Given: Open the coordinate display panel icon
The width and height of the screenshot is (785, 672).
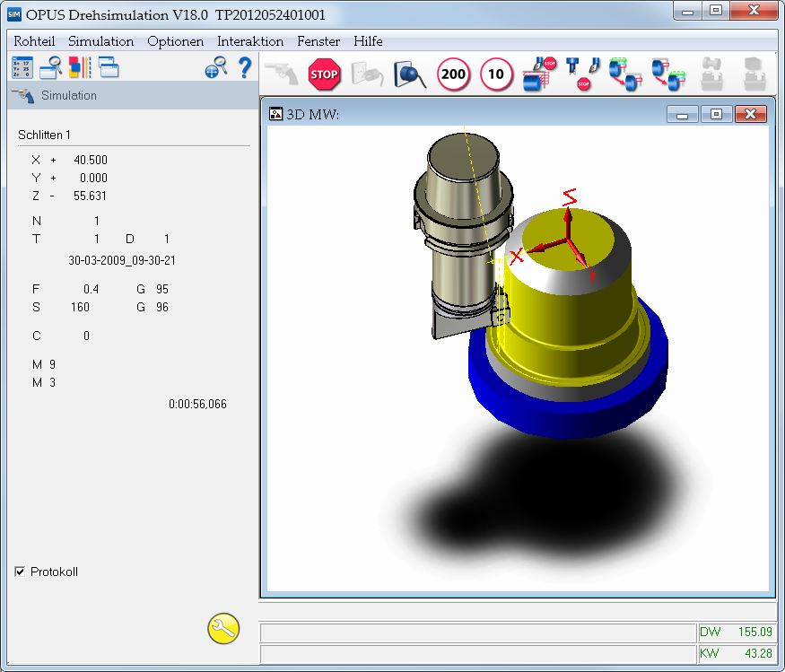Looking at the screenshot, I should click(22, 67).
